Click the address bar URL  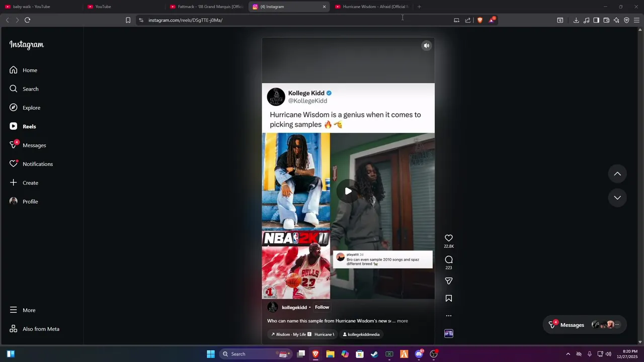click(185, 20)
